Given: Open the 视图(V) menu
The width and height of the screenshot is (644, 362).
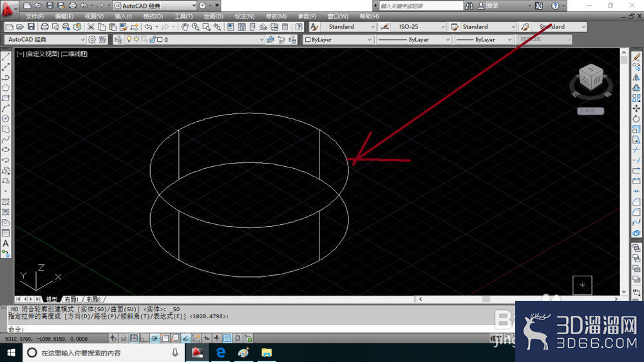Looking at the screenshot, I should (94, 17).
